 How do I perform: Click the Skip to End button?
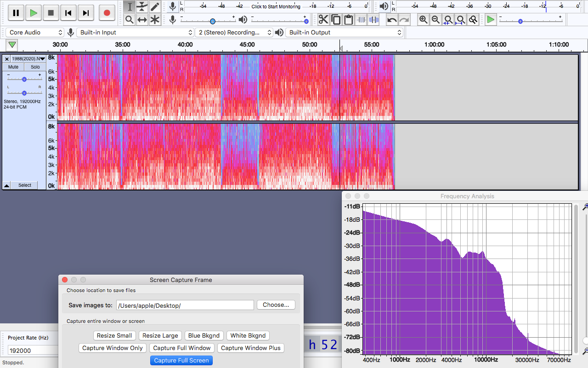pyautogui.click(x=86, y=13)
